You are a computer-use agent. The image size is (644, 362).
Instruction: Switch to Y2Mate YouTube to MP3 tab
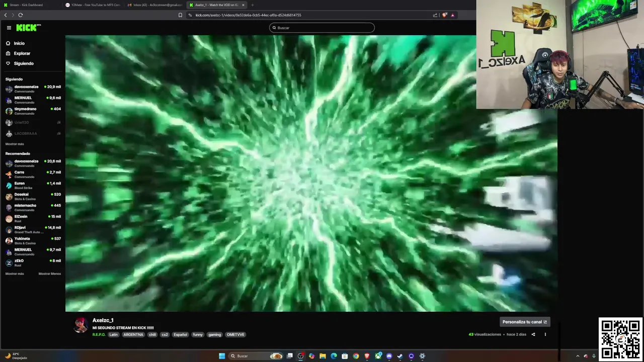(x=93, y=5)
